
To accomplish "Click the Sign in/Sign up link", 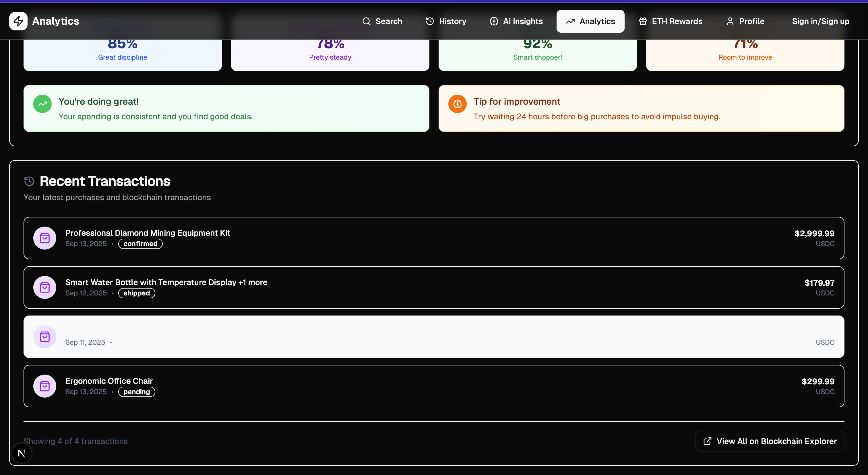I will 820,21.
